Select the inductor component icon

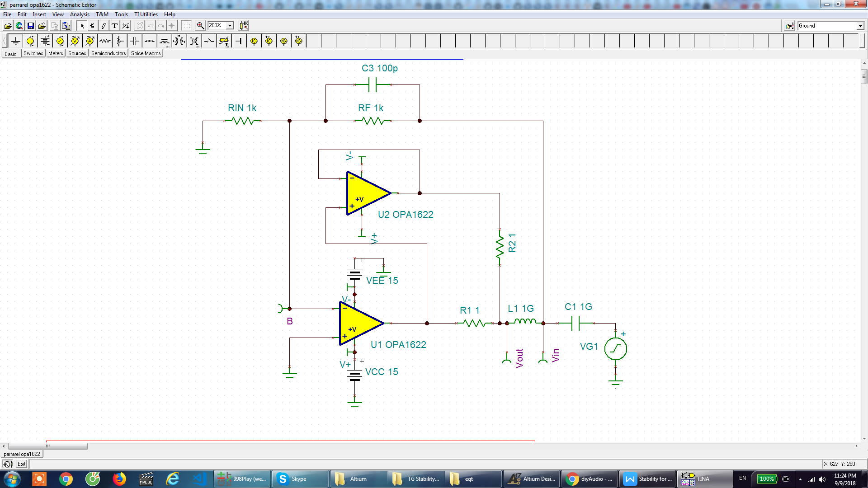[150, 41]
